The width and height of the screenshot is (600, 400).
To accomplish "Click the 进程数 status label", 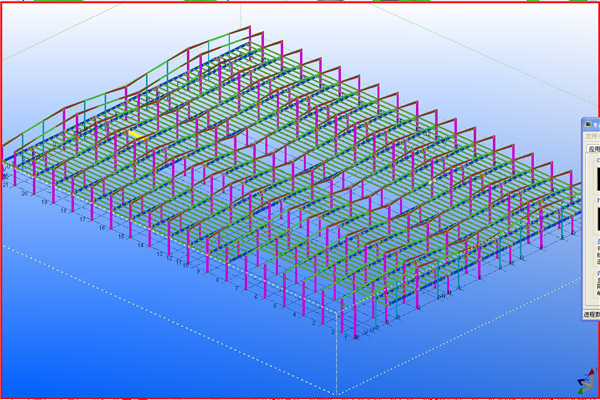I will 591,314.
